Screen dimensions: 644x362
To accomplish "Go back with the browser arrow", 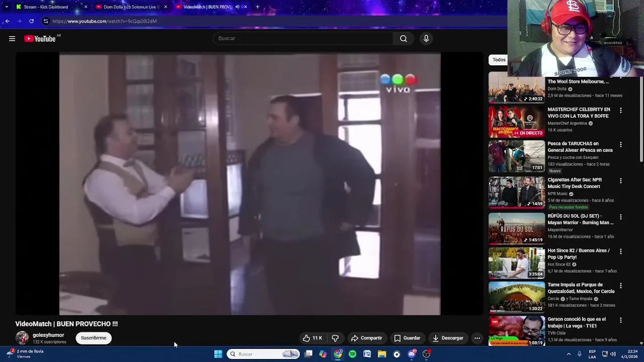I will (7, 21).
